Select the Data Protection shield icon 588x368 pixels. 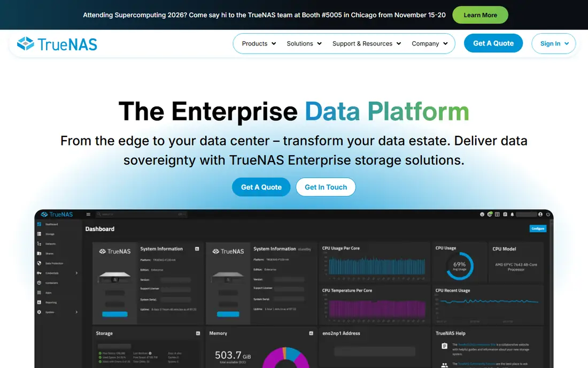click(39, 263)
